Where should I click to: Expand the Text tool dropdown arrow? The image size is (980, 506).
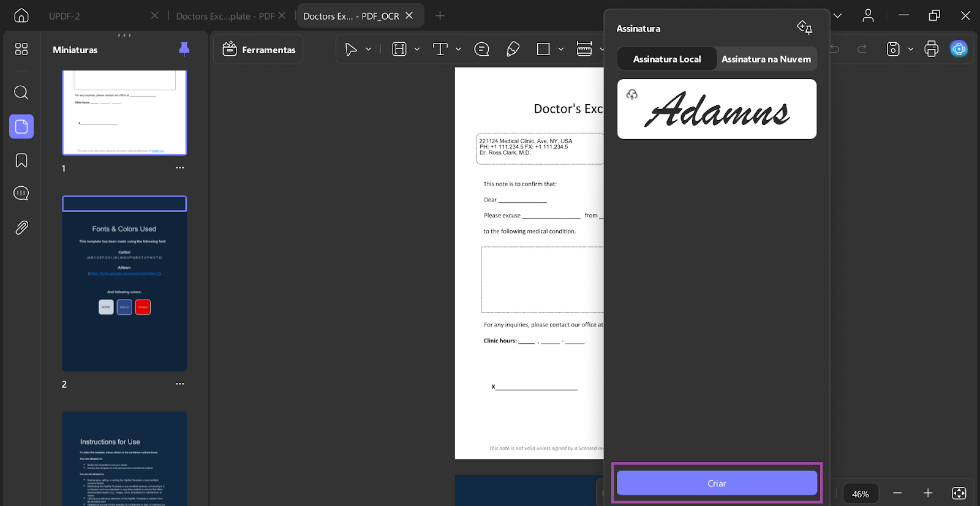458,50
